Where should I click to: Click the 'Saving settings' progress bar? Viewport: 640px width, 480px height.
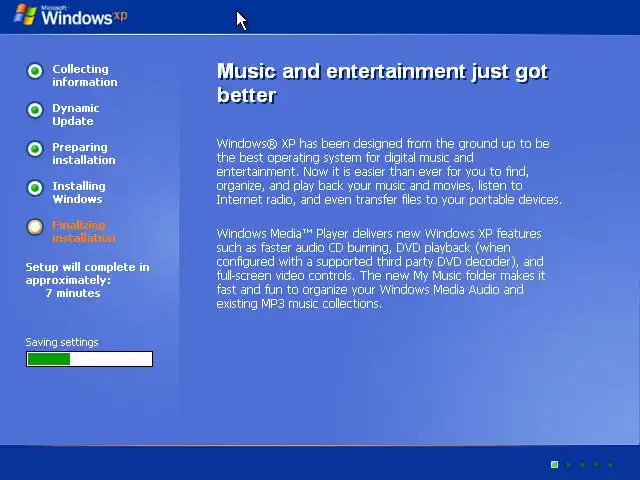(x=89, y=359)
